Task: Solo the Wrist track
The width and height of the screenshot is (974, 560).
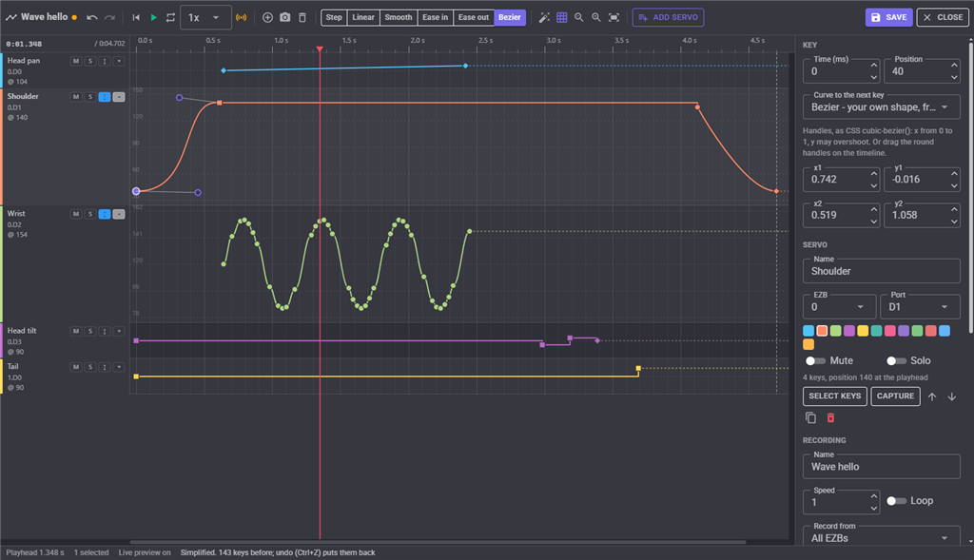Action: (90, 214)
